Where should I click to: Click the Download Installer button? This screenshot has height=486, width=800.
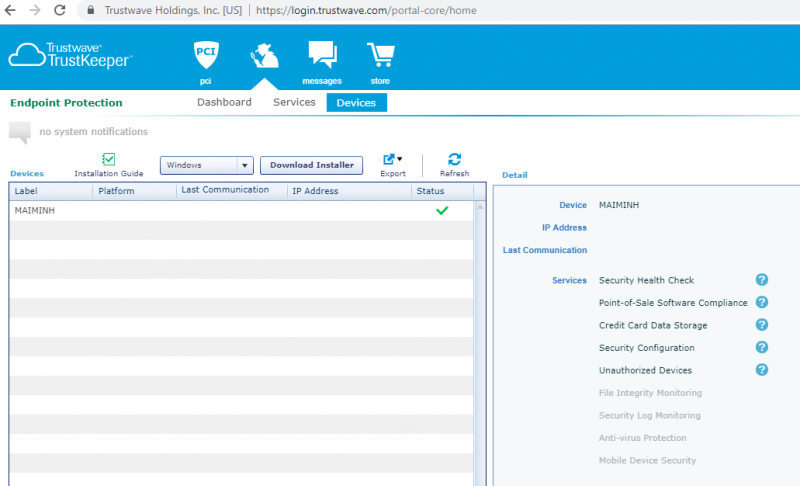(x=313, y=165)
